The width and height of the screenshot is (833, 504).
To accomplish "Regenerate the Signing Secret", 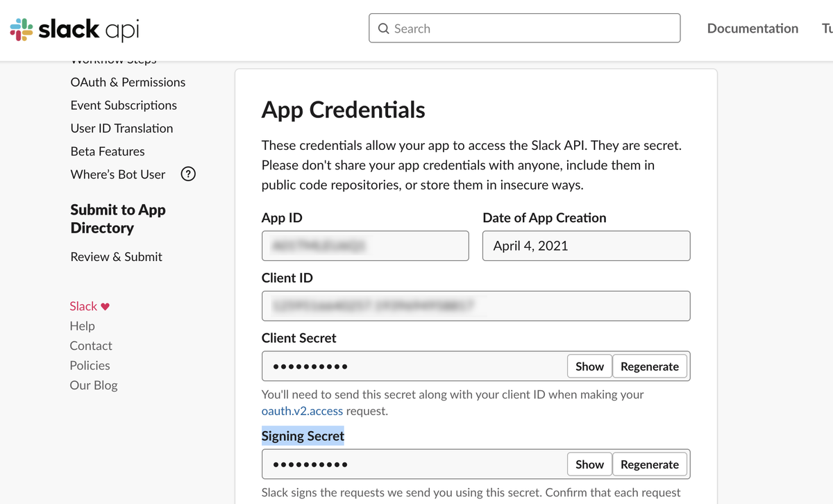I will coord(650,464).
